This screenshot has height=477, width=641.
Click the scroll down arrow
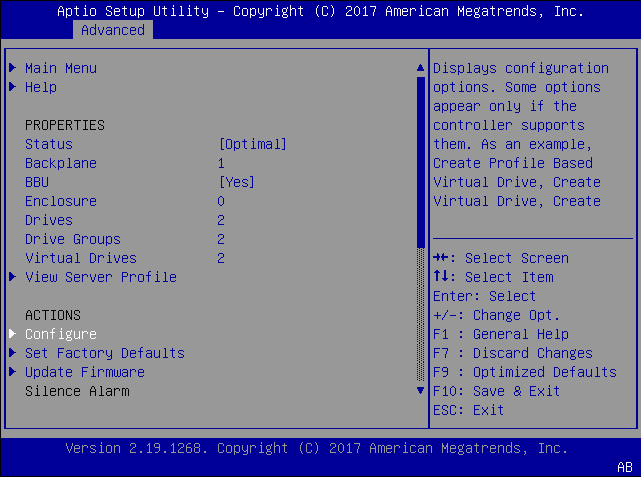420,391
